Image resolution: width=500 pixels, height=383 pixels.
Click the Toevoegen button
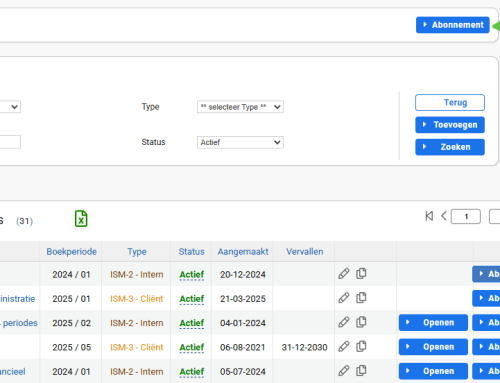[450, 125]
